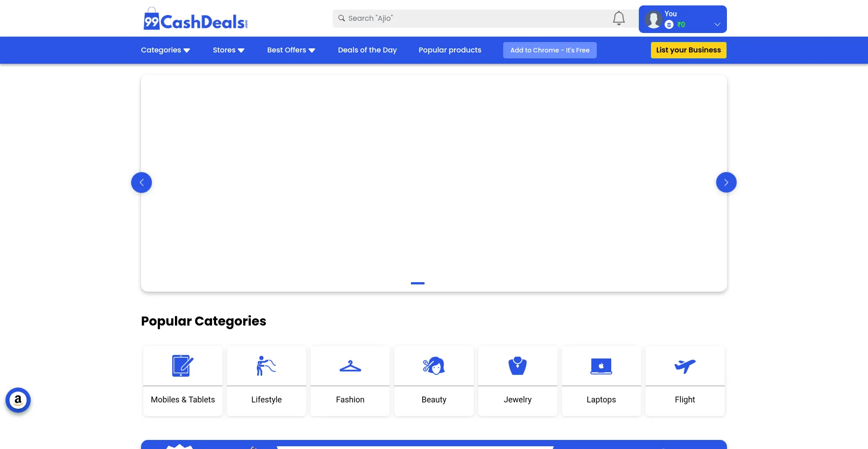Click the Lifestyle category icon
Viewport: 868px width, 449px height.
pos(266,366)
